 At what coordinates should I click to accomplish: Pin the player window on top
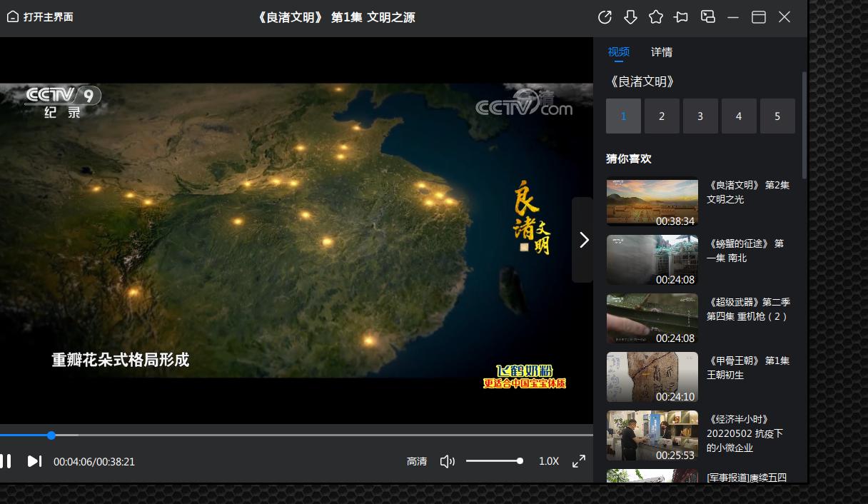click(682, 16)
